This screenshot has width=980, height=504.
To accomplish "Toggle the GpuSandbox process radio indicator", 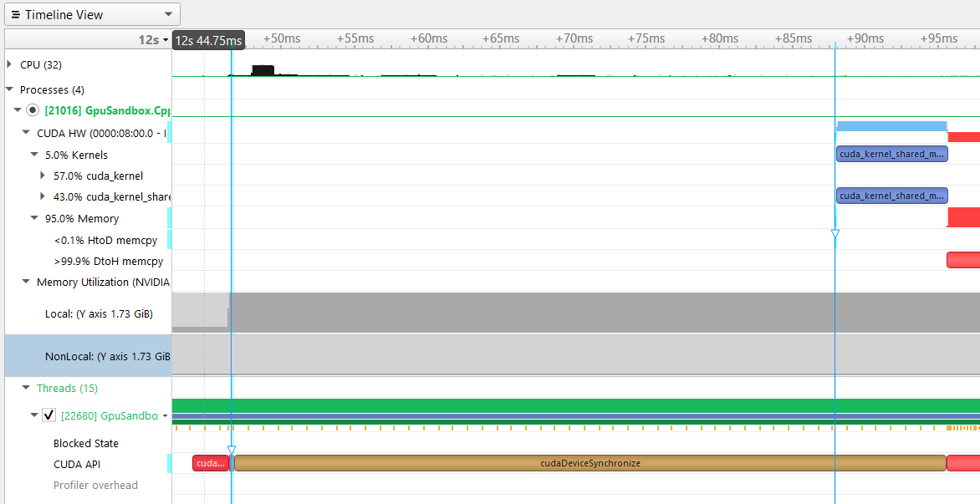I will pyautogui.click(x=33, y=110).
